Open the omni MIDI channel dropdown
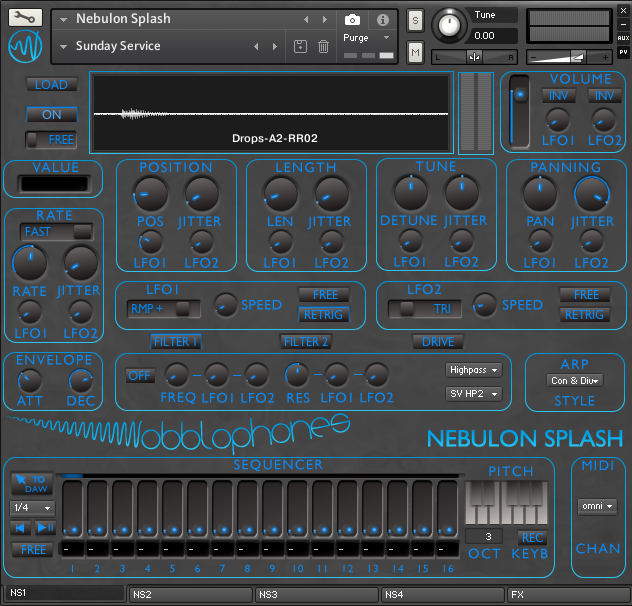Viewport: 632px width, 606px height. click(597, 507)
